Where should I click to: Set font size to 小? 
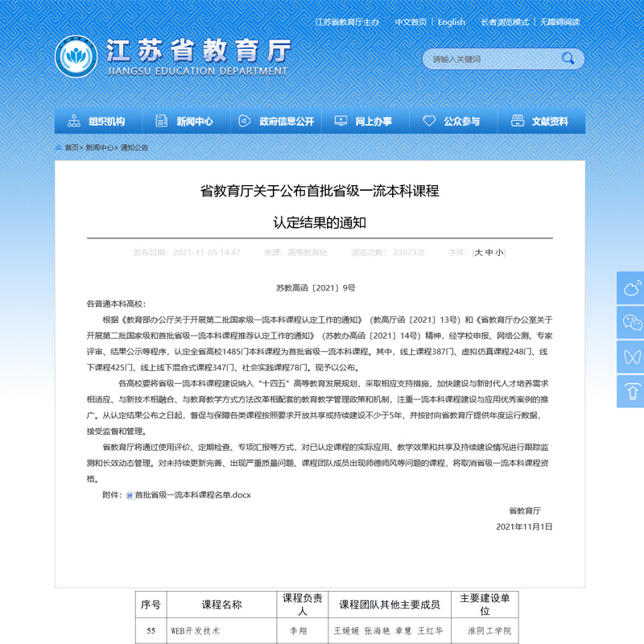click(499, 253)
